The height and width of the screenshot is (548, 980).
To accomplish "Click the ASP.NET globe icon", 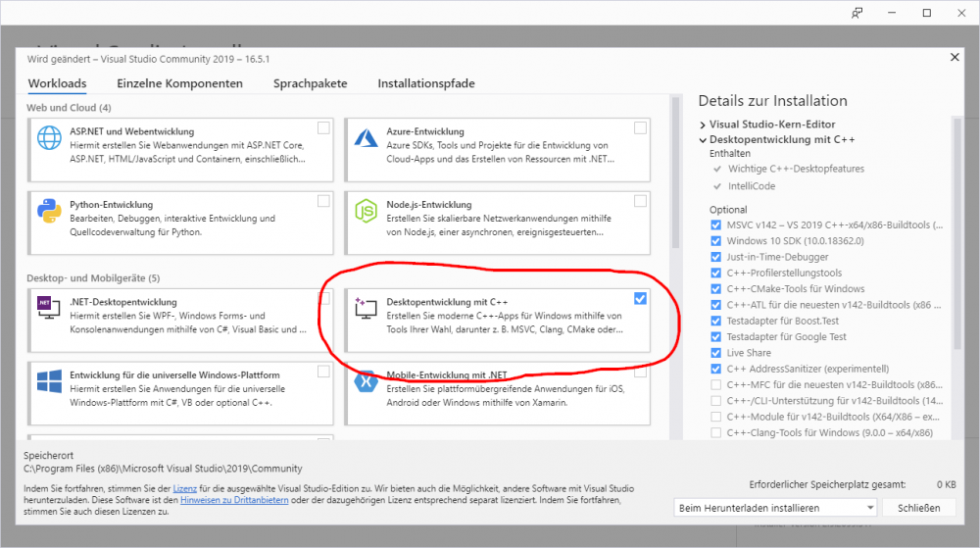I will 49,137.
